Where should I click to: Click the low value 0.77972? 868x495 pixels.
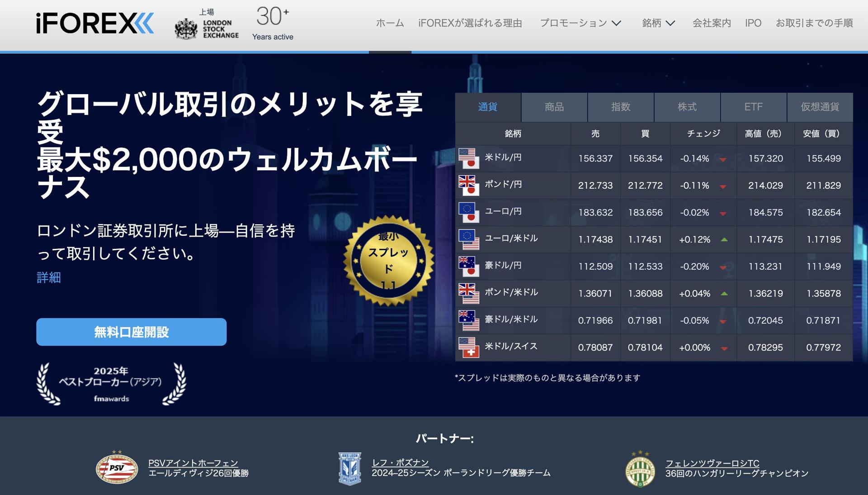(x=824, y=347)
